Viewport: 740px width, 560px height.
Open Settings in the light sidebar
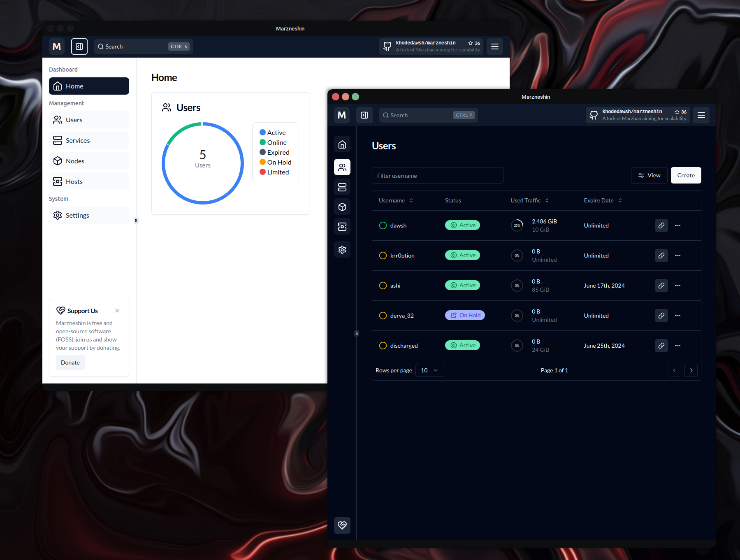tap(89, 215)
